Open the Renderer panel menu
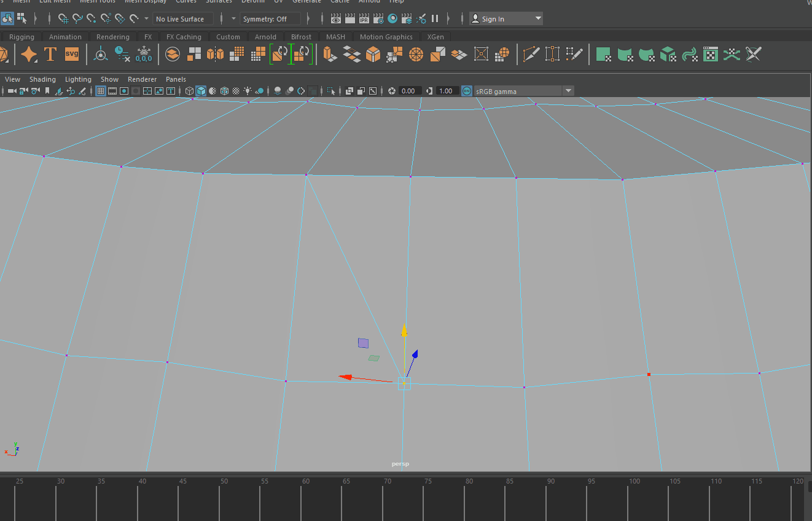This screenshot has width=812, height=521. (142, 79)
